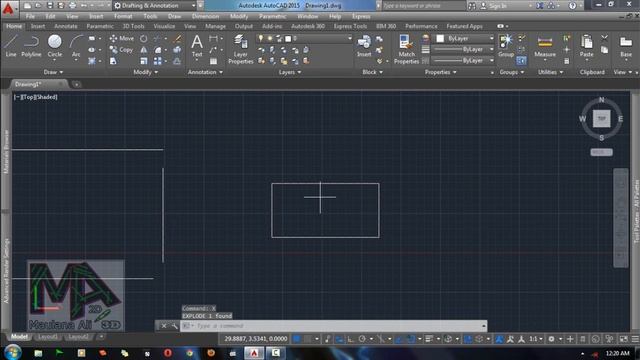Expand the Draw panel
640x360 pixels.
click(x=53, y=72)
